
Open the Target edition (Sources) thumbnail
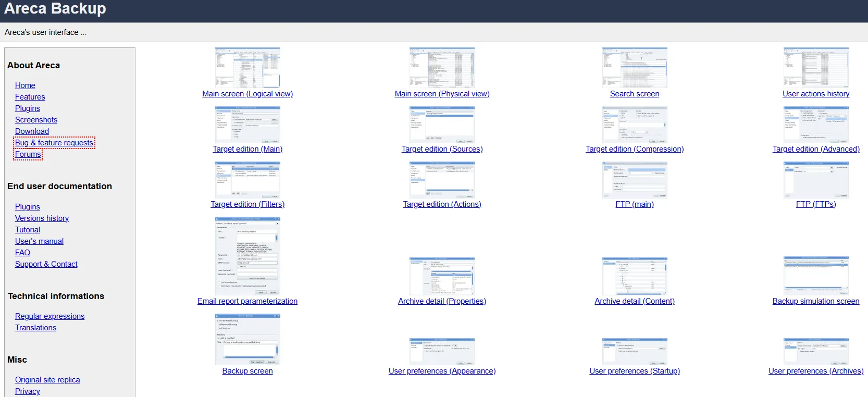point(442,125)
